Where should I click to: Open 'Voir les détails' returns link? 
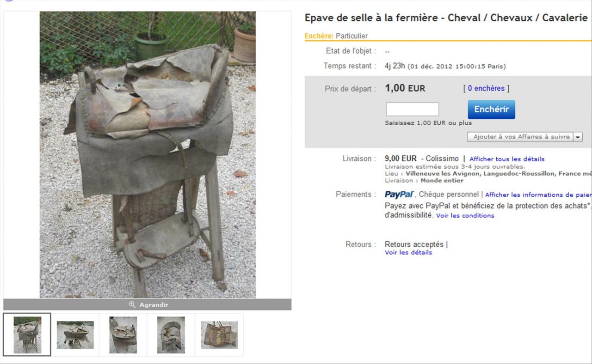tap(408, 253)
